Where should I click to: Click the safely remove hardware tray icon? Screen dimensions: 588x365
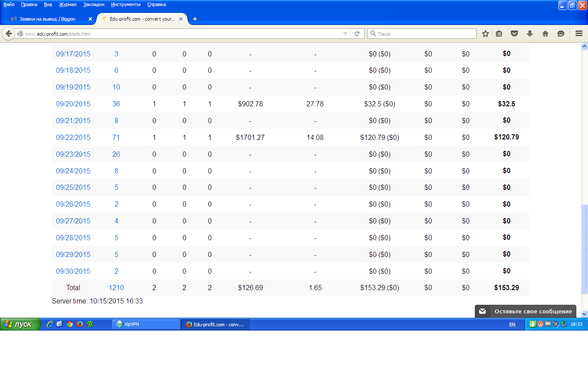[563, 324]
